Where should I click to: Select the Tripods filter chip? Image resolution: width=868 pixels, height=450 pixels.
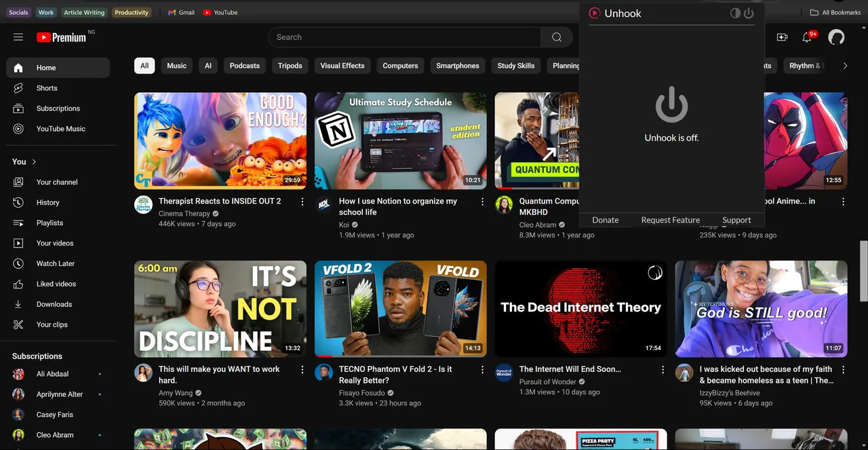tap(290, 66)
